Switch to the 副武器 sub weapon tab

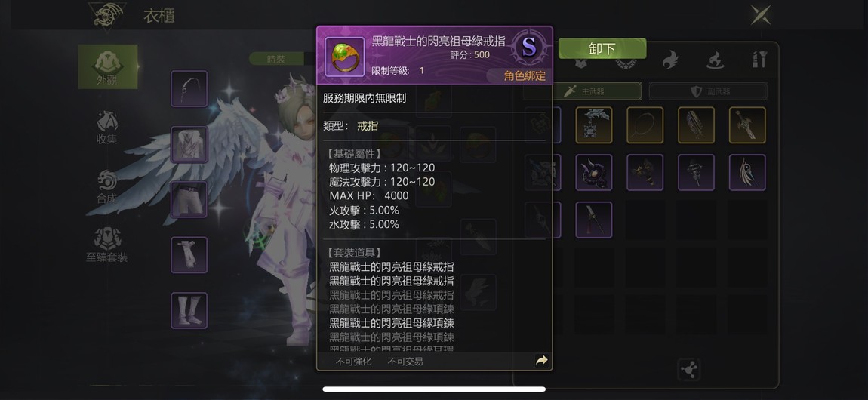708,91
